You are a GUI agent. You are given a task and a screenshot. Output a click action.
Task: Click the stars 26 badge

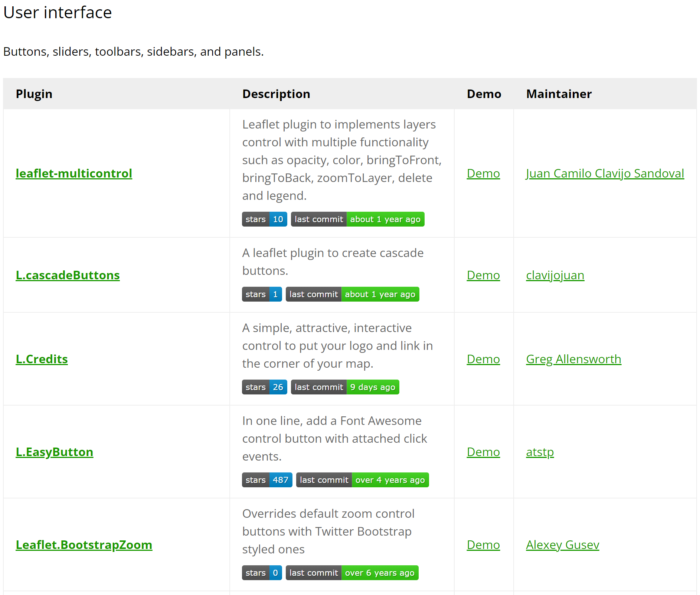(x=264, y=387)
